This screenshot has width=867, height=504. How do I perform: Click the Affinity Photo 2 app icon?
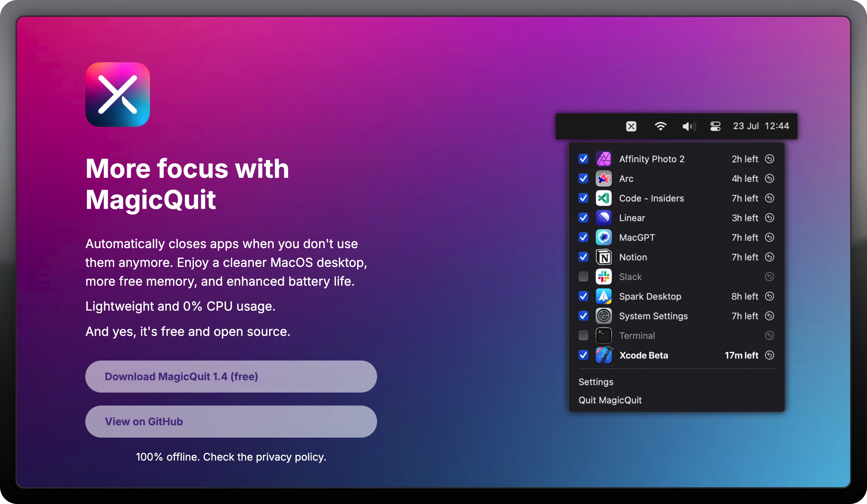point(603,159)
